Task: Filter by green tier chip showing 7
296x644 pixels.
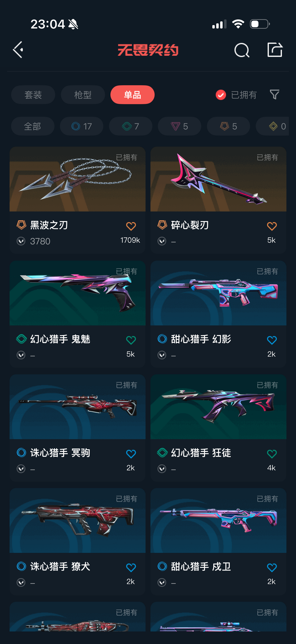Action: point(130,126)
